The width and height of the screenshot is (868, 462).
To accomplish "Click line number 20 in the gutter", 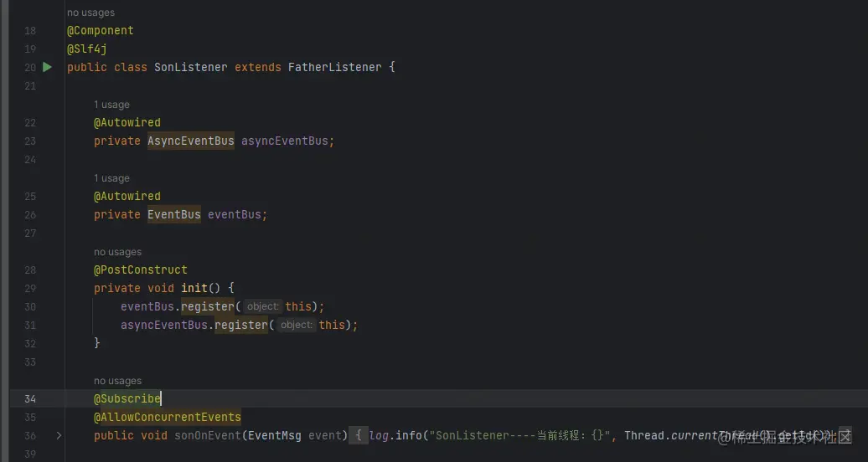I will tap(30, 67).
